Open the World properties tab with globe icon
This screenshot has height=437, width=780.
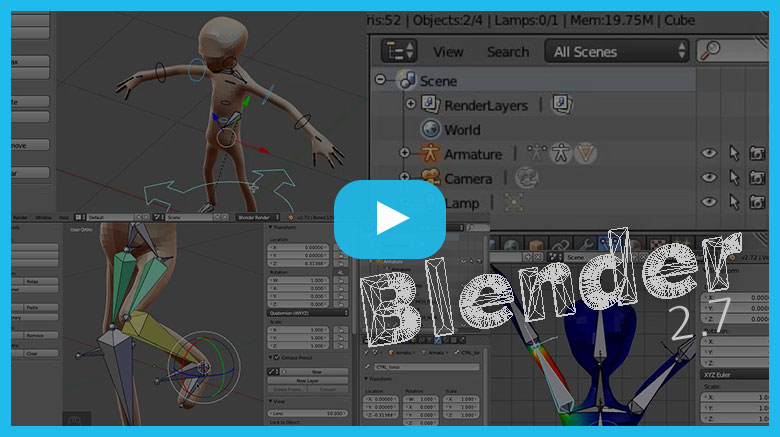(511, 245)
